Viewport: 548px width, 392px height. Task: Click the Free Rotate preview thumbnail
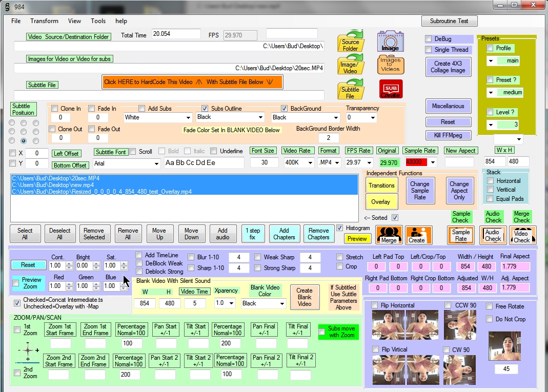click(504, 346)
